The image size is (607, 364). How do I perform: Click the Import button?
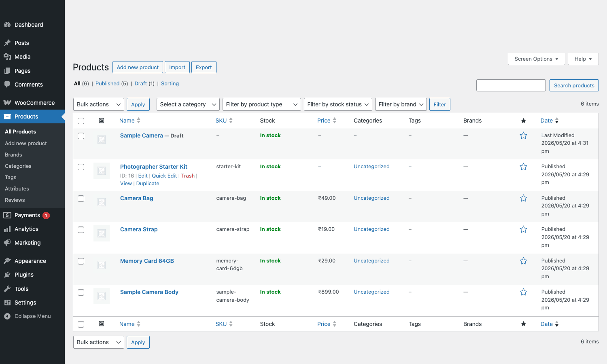click(x=177, y=67)
